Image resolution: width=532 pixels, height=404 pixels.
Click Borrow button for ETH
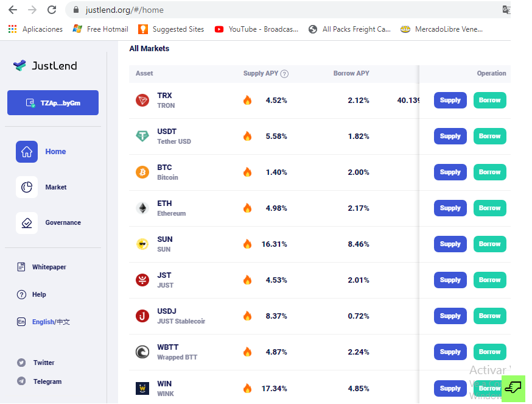pos(489,208)
